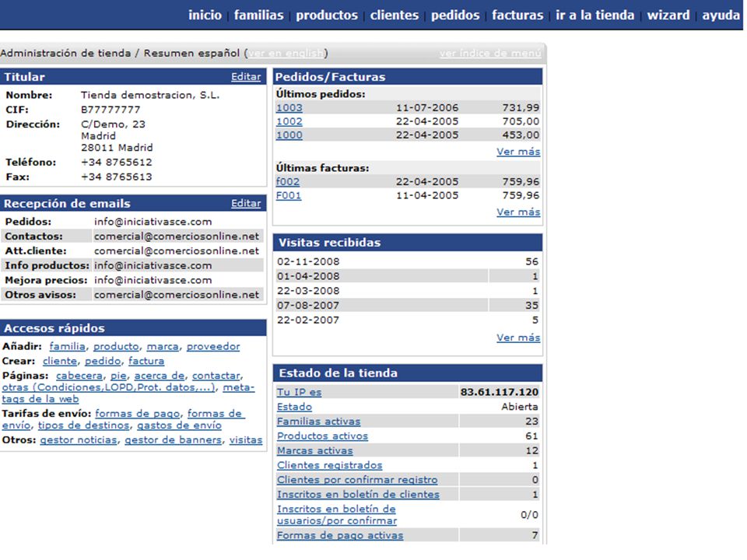Screen dimensions: 747x560
Task: Open the pedidos menu item
Action: (x=455, y=15)
